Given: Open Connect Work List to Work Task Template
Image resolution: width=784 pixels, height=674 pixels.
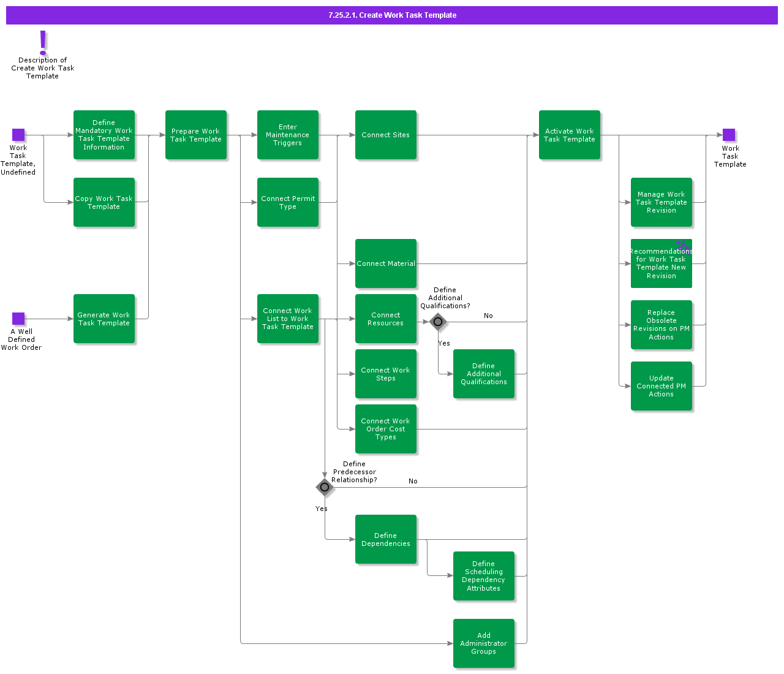Looking at the screenshot, I should 288,319.
